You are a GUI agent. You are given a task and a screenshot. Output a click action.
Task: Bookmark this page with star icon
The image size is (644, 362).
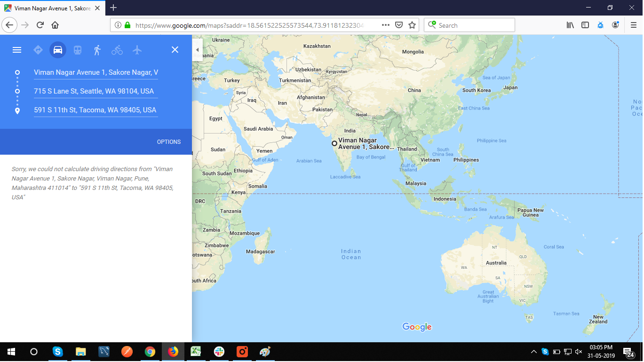click(x=412, y=25)
